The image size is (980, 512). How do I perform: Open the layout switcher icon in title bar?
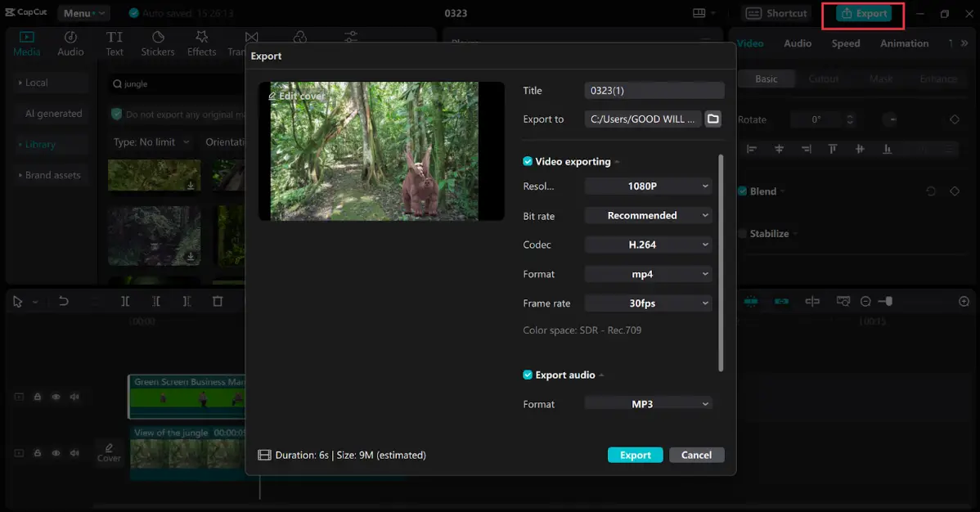click(699, 13)
